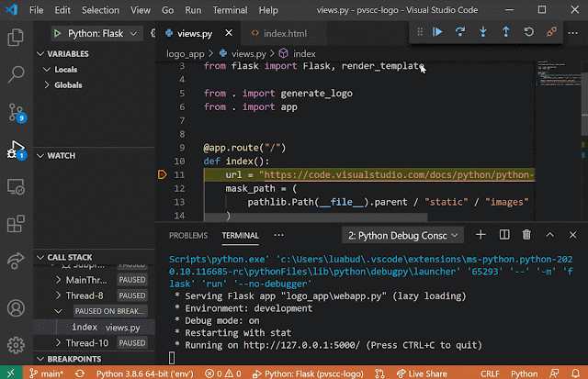Collapse the Locals scope

pos(47,70)
